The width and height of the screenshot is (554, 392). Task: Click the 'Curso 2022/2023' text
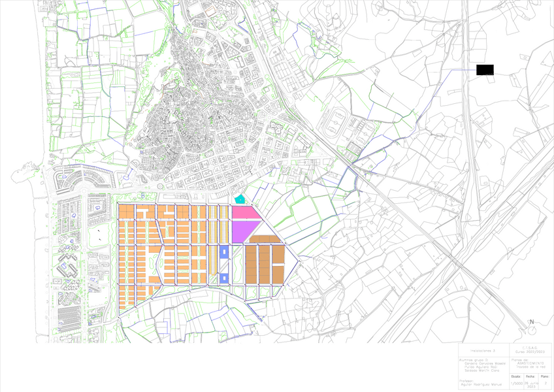(x=529, y=351)
